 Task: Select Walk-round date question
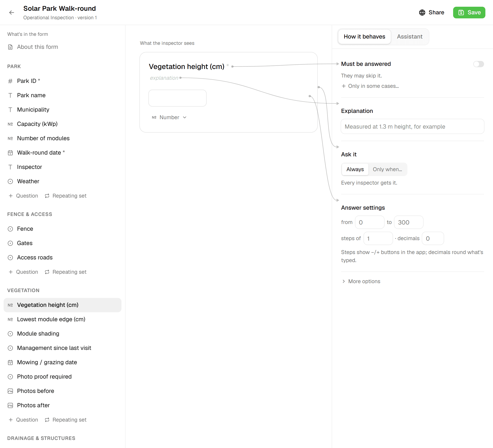(62, 153)
